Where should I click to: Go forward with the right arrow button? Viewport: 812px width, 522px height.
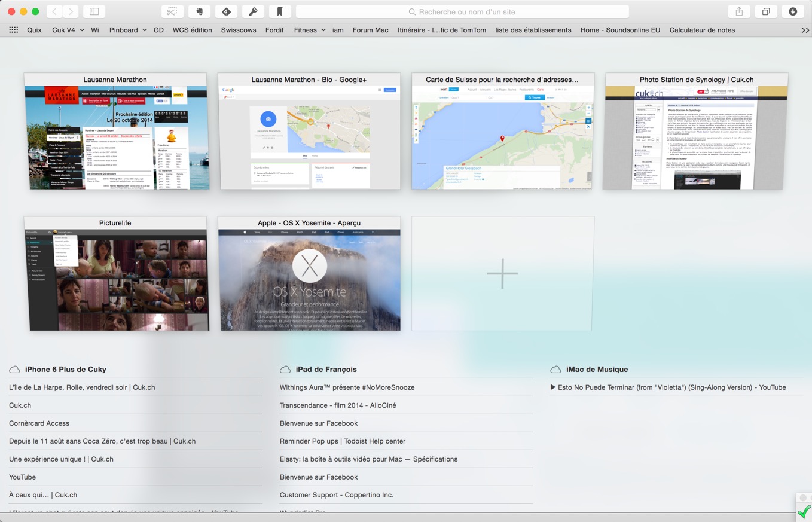point(71,11)
